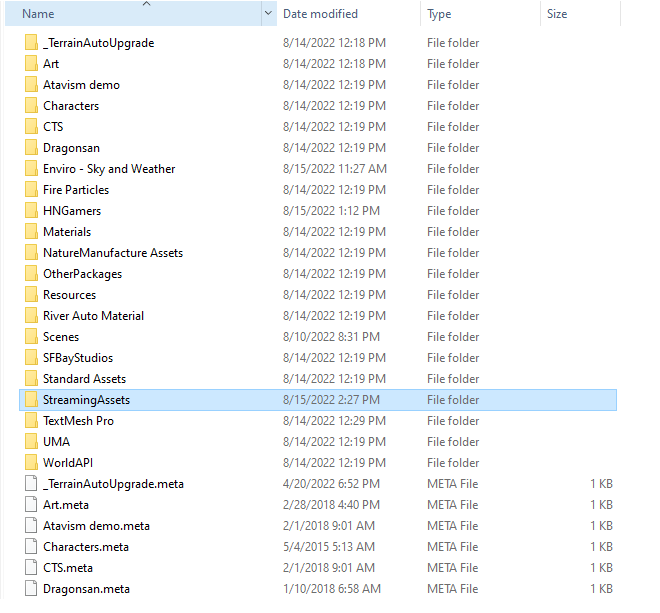
Task: Sort by the Date modified column header
Action: click(x=349, y=13)
